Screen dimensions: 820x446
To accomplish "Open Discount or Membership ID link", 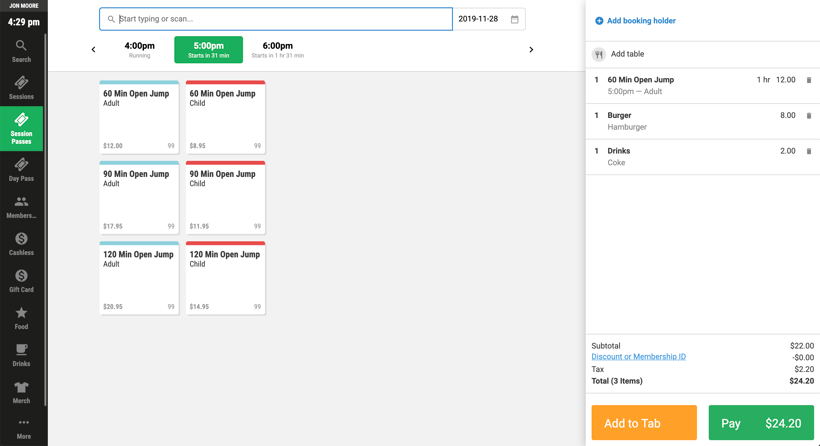I will (638, 357).
